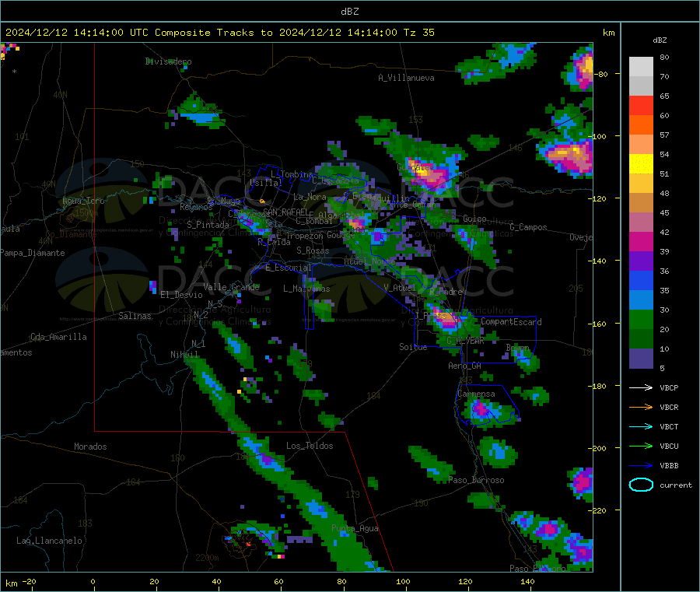Click the 'Nihuil' place label

pyautogui.click(x=184, y=355)
